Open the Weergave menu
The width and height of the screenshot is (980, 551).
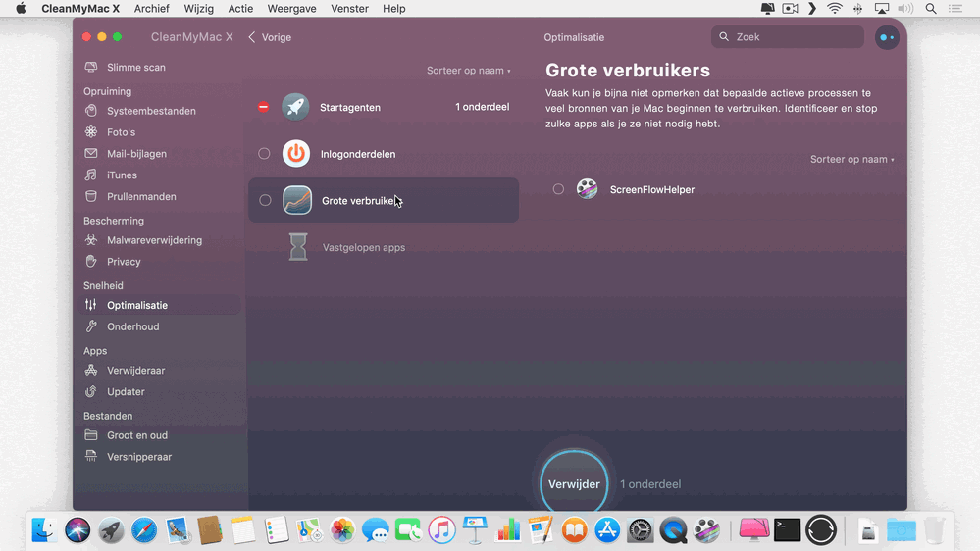[292, 9]
